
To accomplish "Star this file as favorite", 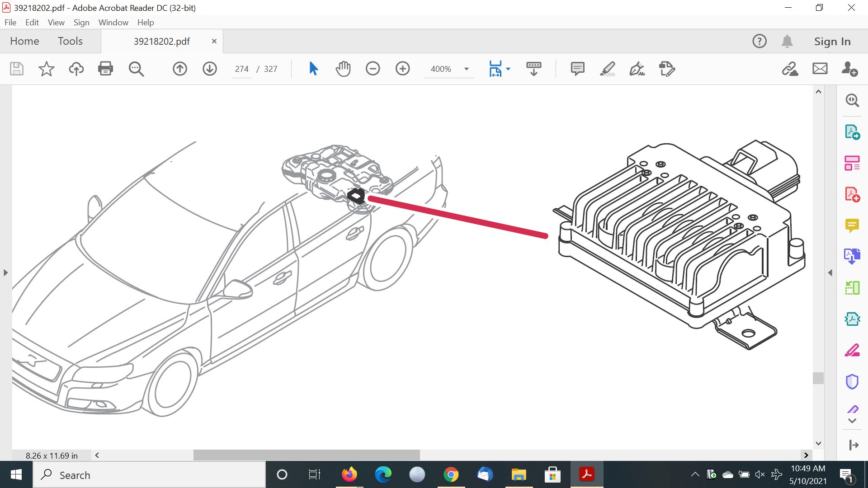I will (46, 69).
